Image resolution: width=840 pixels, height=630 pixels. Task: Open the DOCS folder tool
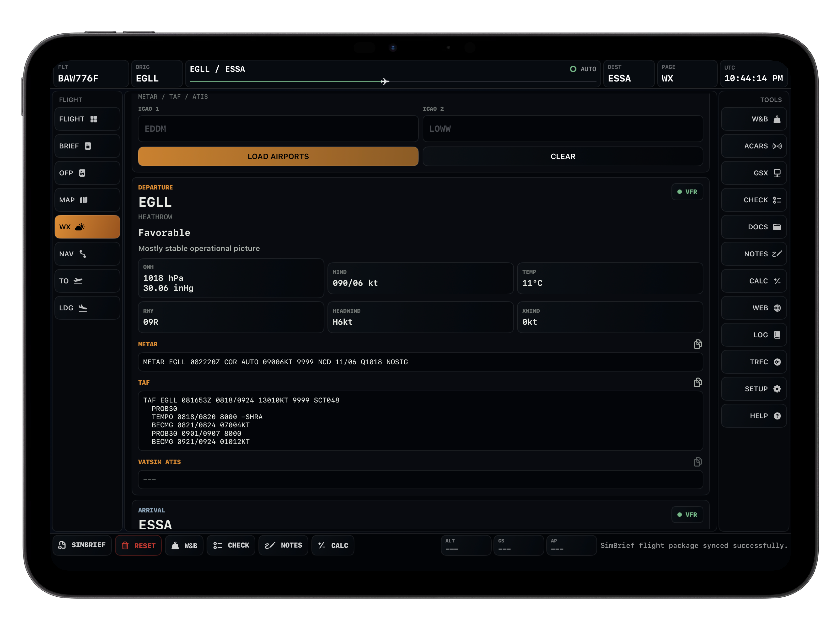click(x=753, y=227)
